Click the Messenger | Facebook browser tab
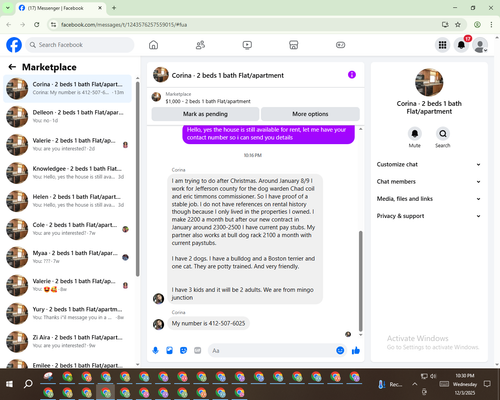The height and width of the screenshot is (400, 500). pos(61,8)
